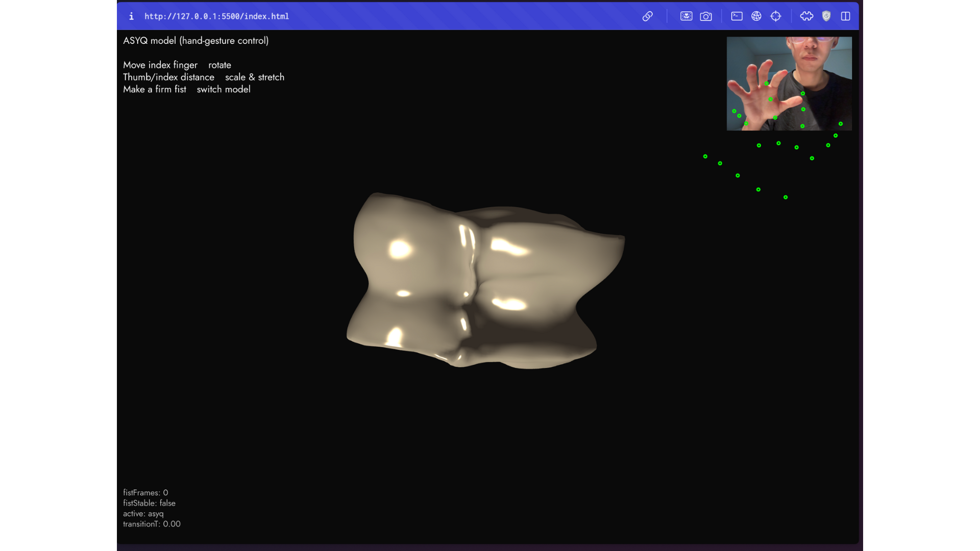Click the "Thumb/index distance" instruction line
Screen dimensions: 980x551
[x=168, y=77]
